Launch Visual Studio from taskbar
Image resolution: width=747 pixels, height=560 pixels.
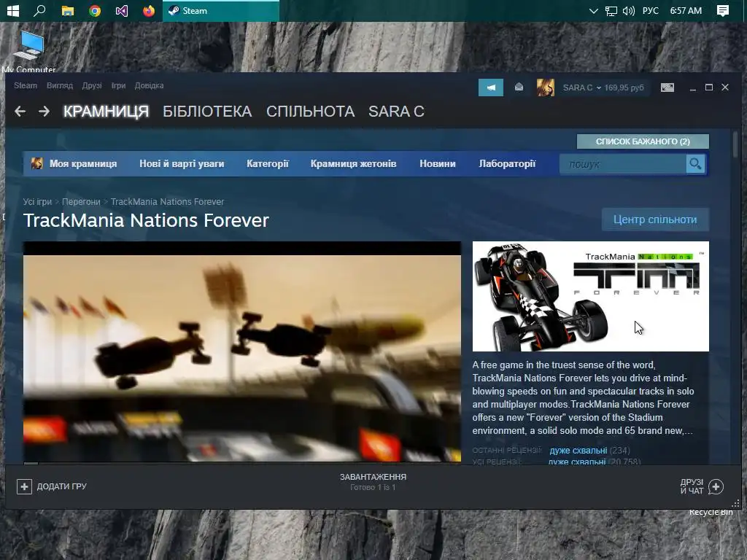click(122, 10)
